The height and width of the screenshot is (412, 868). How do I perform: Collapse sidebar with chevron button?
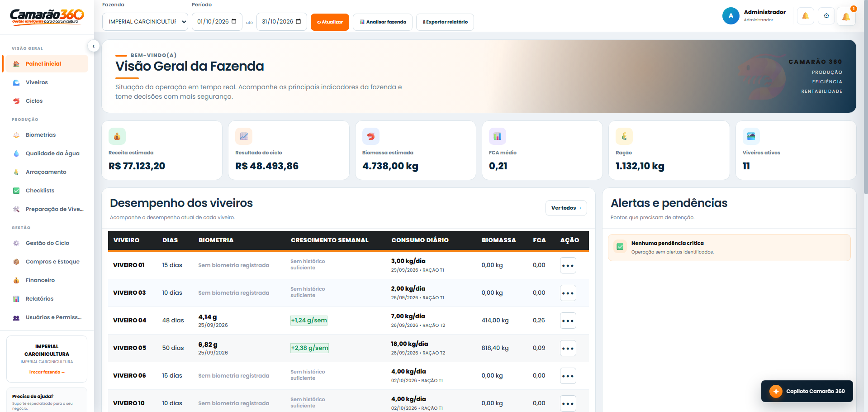tap(94, 46)
